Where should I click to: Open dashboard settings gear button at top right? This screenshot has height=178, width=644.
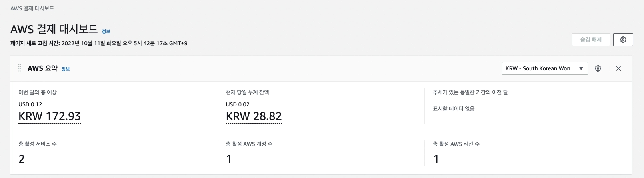click(x=623, y=40)
